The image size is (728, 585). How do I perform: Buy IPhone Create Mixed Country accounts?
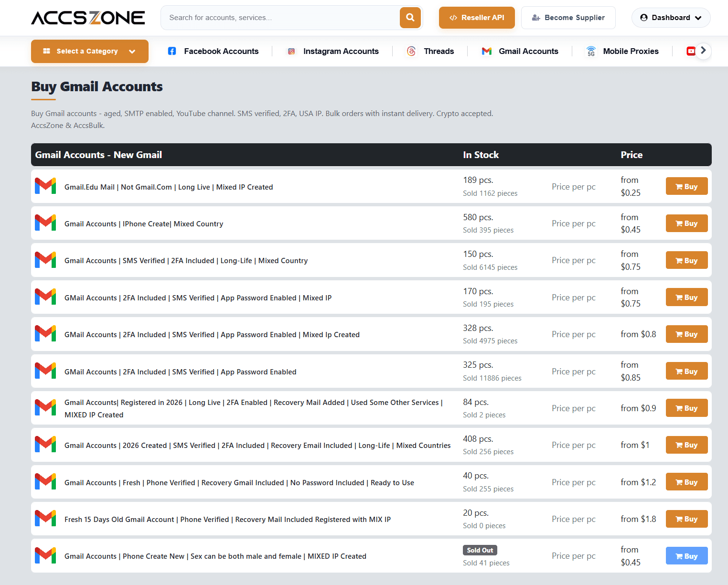[686, 223]
